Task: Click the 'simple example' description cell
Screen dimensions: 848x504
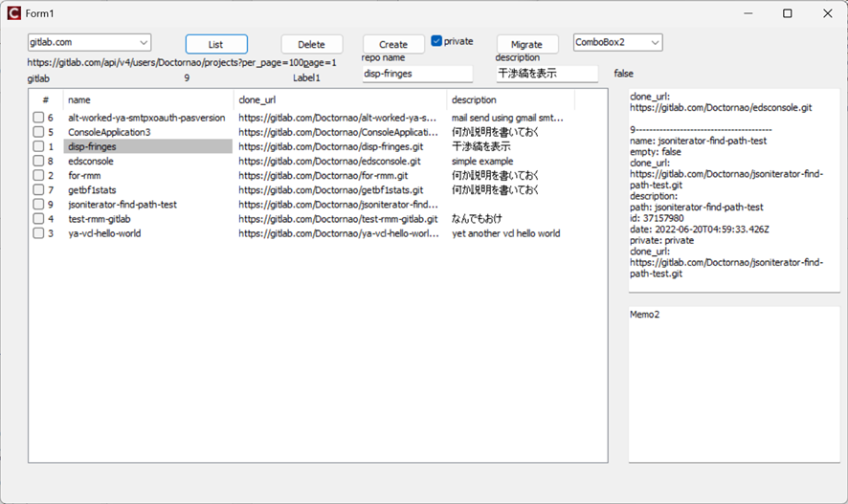Action: coord(482,161)
